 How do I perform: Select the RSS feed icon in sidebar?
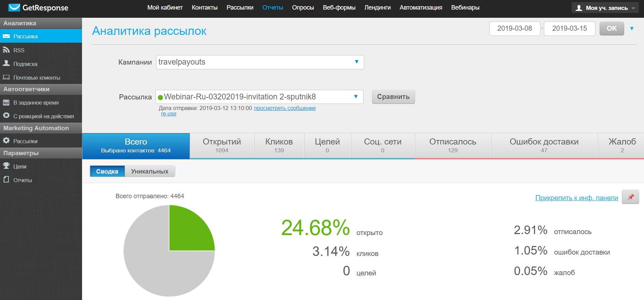tap(6, 50)
